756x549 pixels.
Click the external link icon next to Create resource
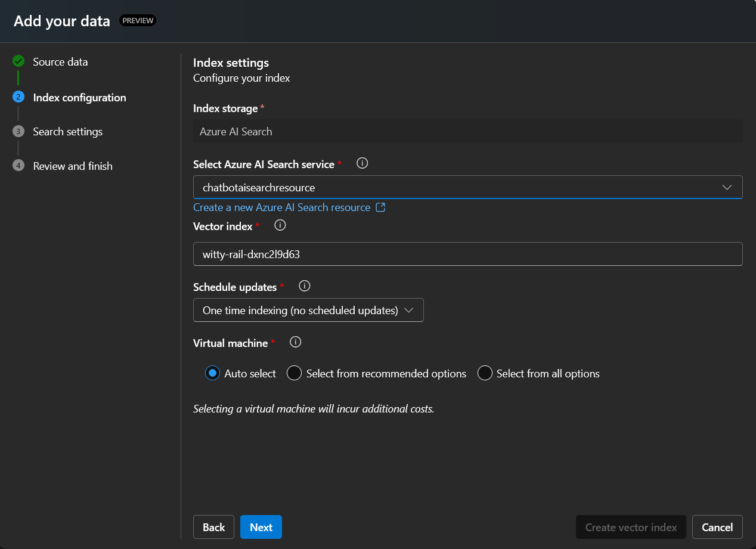381,207
